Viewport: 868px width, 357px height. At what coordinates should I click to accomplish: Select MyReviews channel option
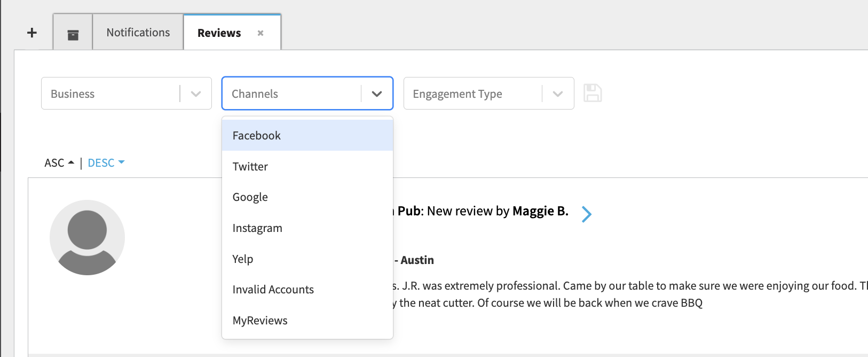tap(307, 321)
